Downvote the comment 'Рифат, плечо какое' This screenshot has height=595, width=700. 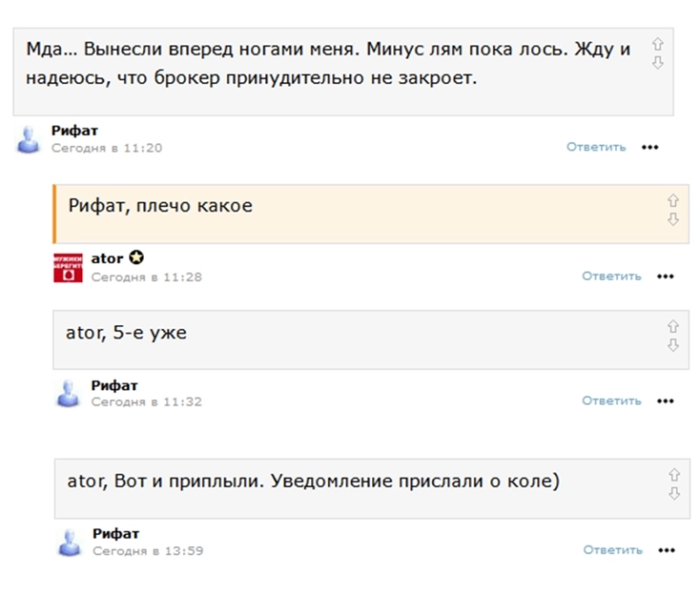tap(672, 219)
